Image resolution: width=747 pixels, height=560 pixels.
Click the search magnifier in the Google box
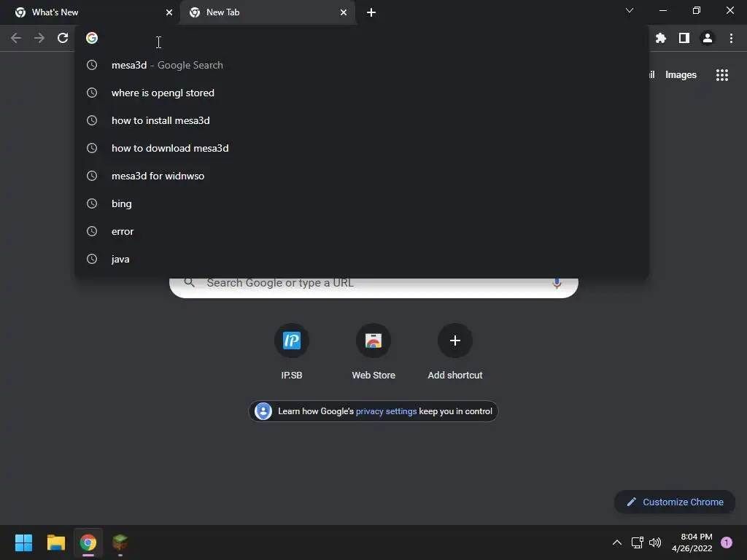coord(190,282)
